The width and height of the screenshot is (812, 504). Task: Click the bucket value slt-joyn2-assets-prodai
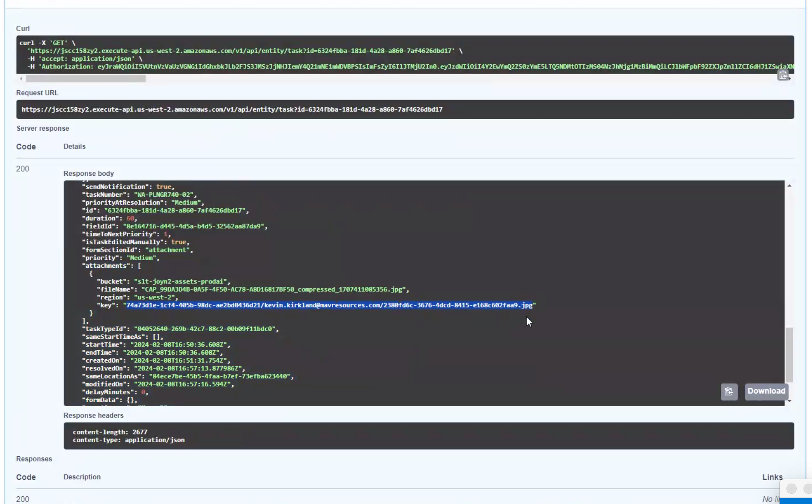click(x=180, y=281)
